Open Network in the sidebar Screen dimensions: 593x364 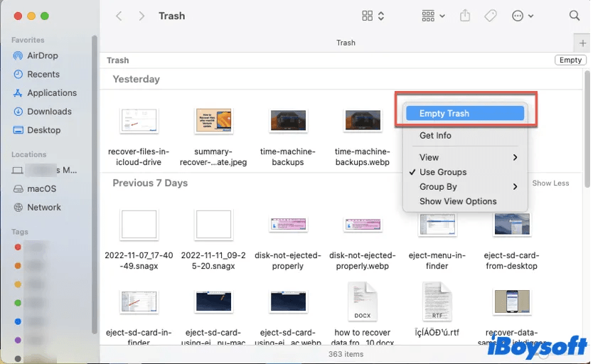37,207
